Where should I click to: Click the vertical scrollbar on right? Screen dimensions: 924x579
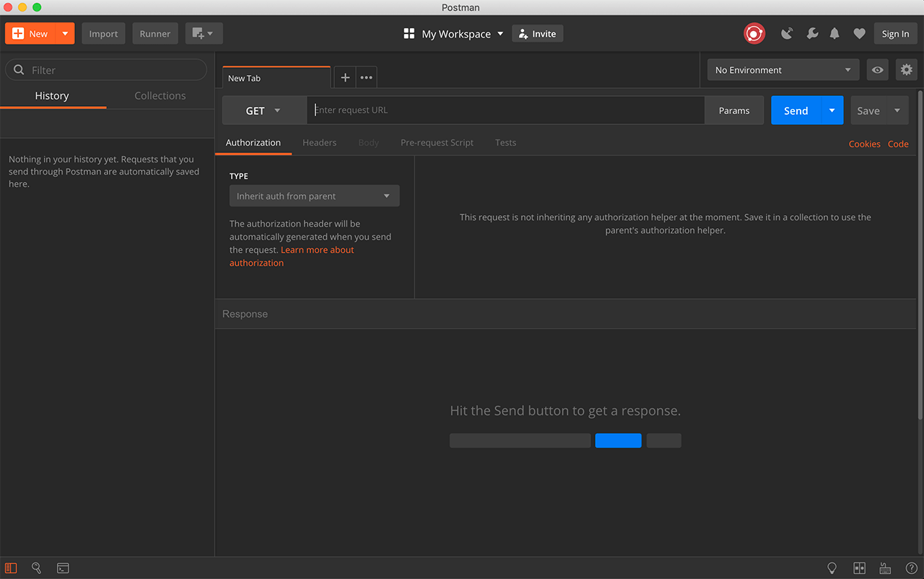pos(920,253)
